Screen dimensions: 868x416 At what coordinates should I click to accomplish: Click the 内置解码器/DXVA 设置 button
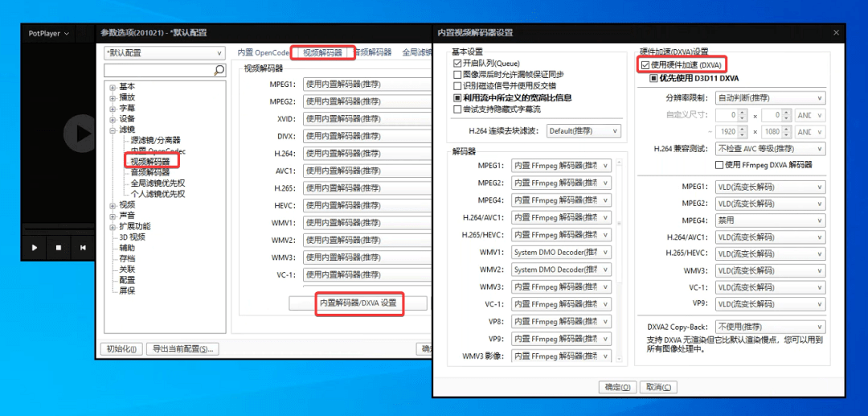(358, 303)
